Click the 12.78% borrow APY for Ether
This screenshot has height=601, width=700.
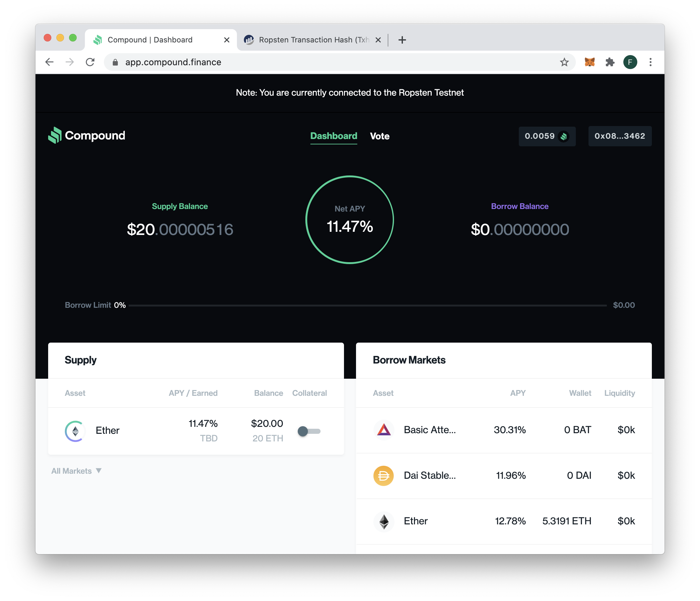click(x=510, y=521)
